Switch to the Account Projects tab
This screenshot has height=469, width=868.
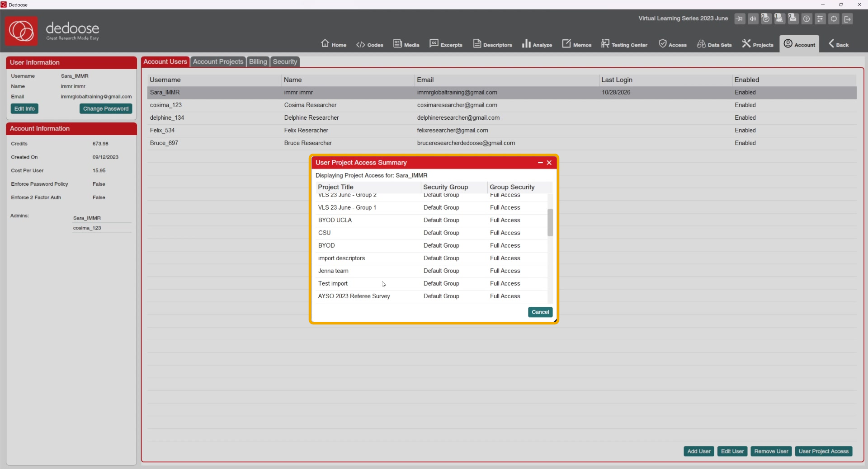[x=218, y=62]
